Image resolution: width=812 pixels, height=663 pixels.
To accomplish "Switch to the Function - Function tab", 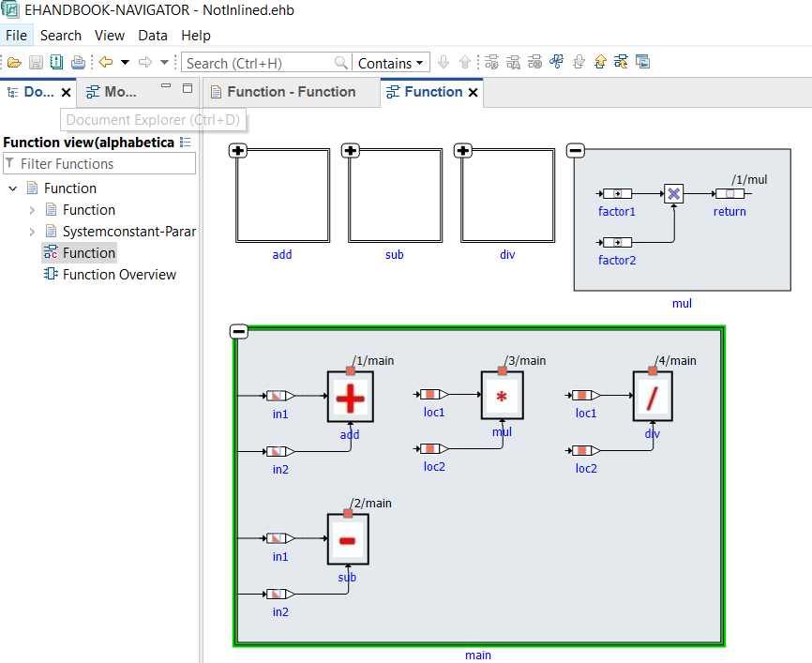I will (282, 92).
